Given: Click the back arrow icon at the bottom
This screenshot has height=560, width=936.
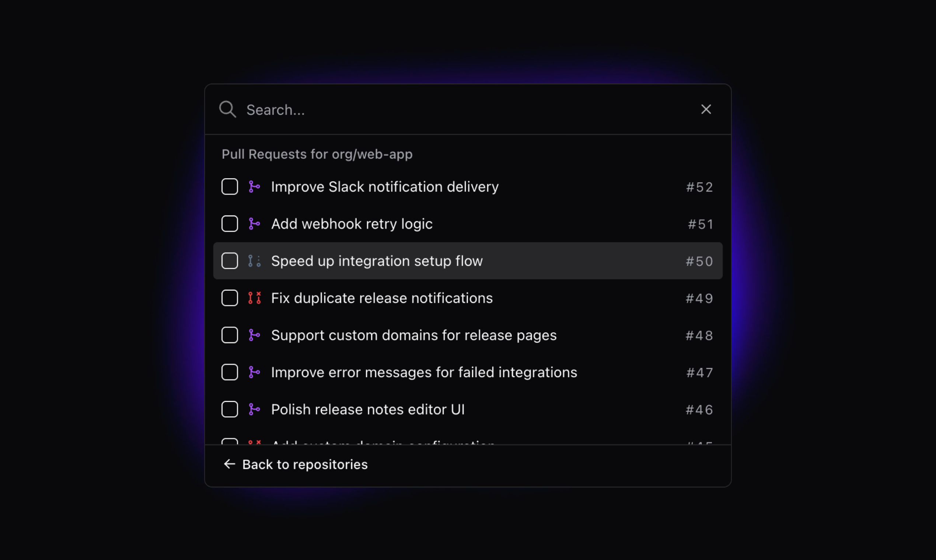Looking at the screenshot, I should click(229, 464).
